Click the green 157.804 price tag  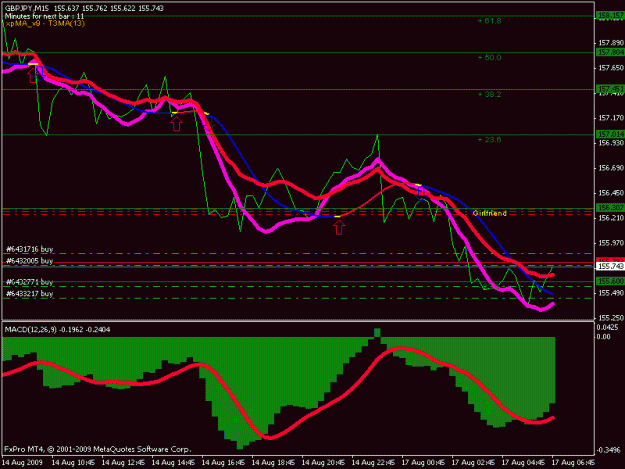(x=611, y=52)
